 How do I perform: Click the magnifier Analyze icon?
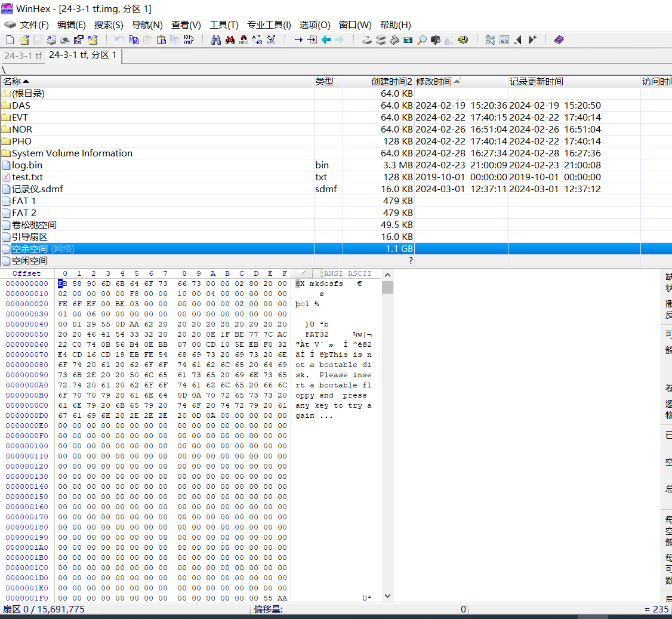pos(422,40)
